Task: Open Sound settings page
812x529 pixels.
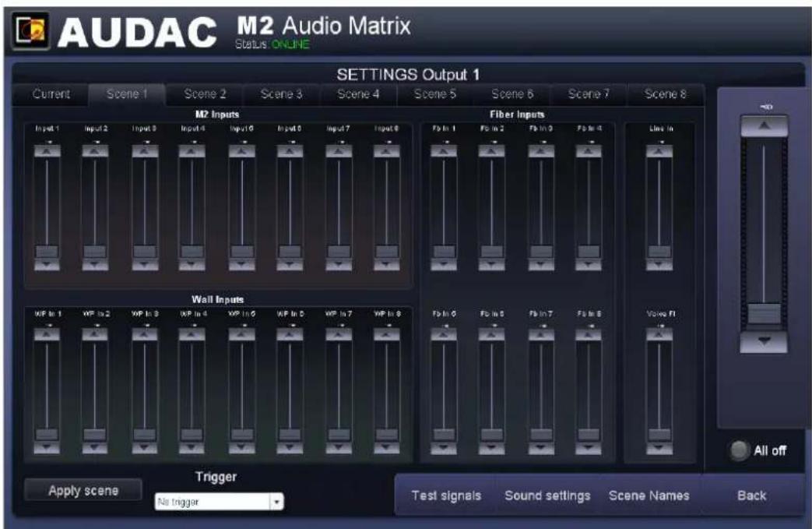Action: click(547, 495)
